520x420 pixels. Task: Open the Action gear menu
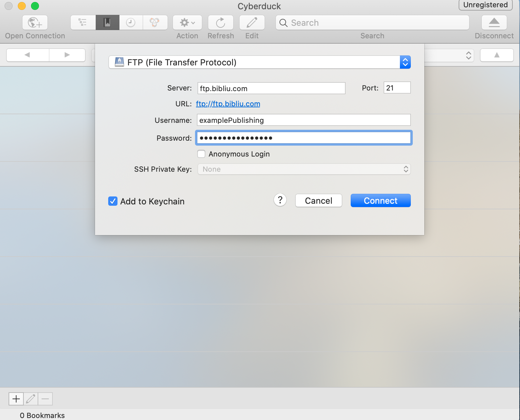pyautogui.click(x=187, y=22)
